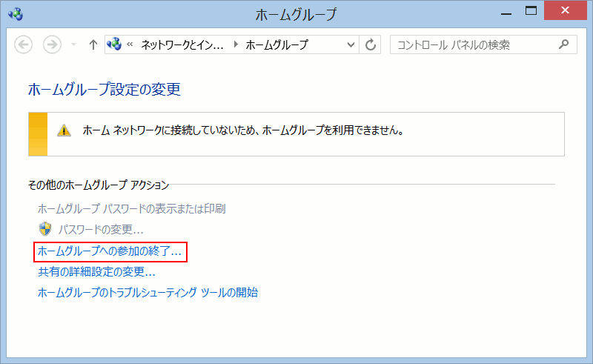The width and height of the screenshot is (593, 364).
Task: Click ホームグループへの参加の終了 link
Action: click(110, 252)
